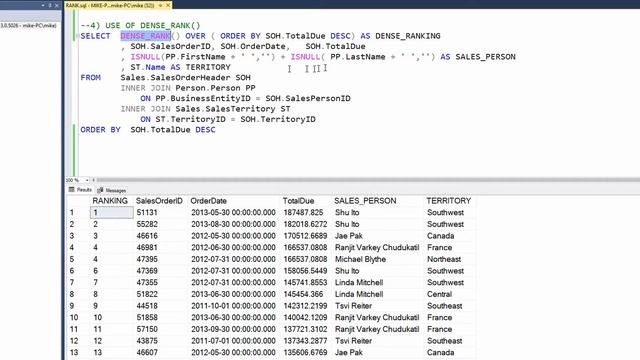The image size is (640, 360).
Task: Click SalesOrderID cell 55282
Action: [147, 224]
